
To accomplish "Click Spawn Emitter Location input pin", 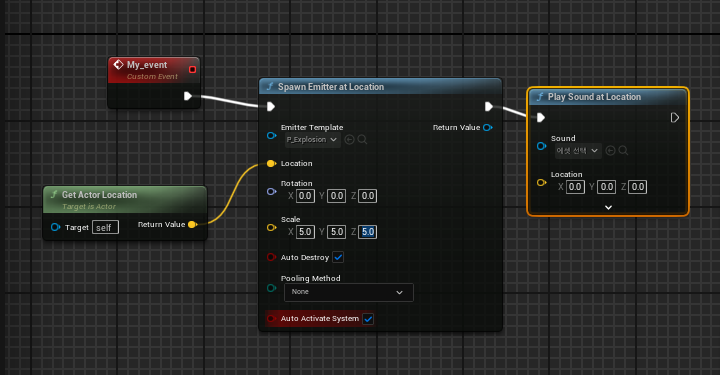I will coord(271,163).
